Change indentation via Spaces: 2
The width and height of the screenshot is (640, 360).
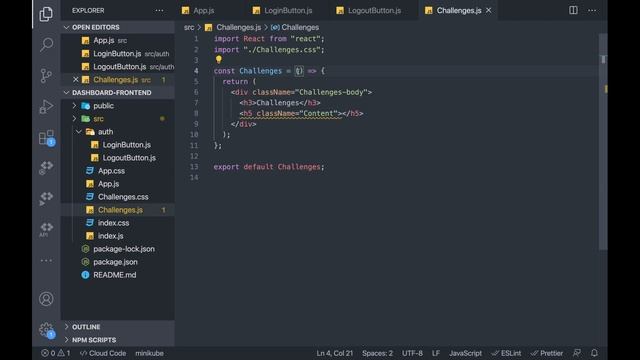click(x=377, y=353)
